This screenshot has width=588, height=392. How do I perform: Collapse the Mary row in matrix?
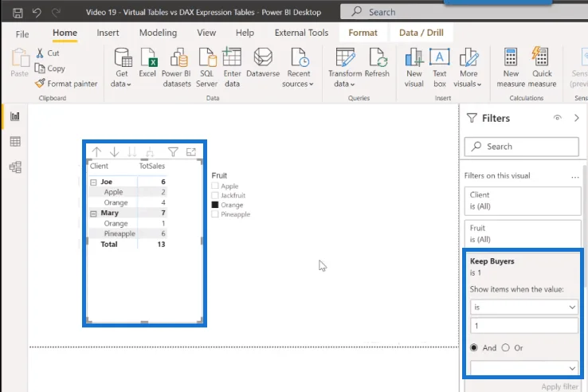[93, 214]
